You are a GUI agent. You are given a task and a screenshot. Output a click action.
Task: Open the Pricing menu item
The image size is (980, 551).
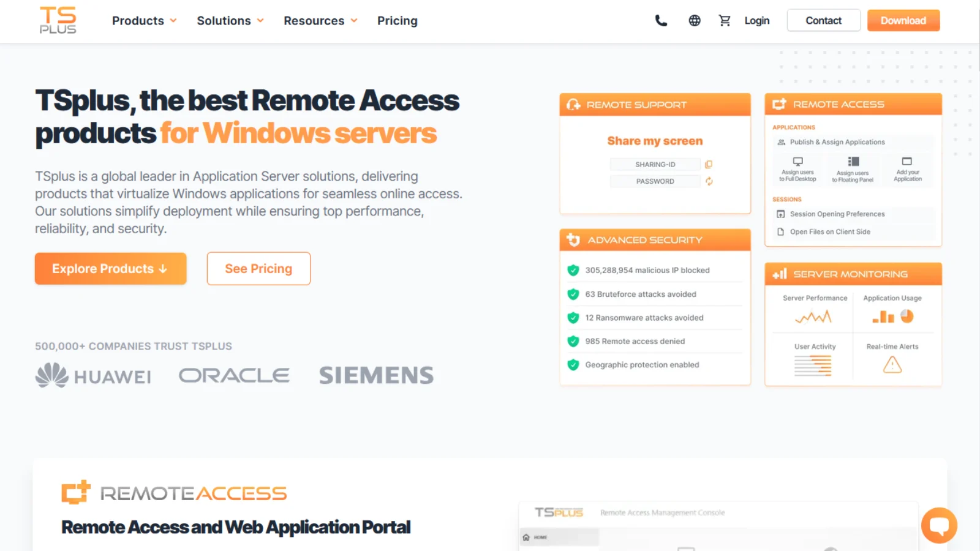[x=398, y=21]
